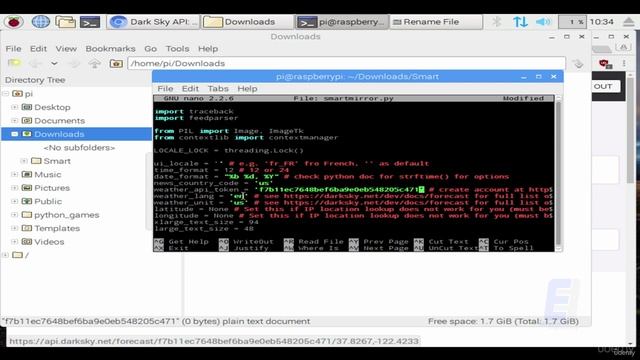
Task: Click the 'Directory Tree' panel header
Action: pyautogui.click(x=35, y=80)
